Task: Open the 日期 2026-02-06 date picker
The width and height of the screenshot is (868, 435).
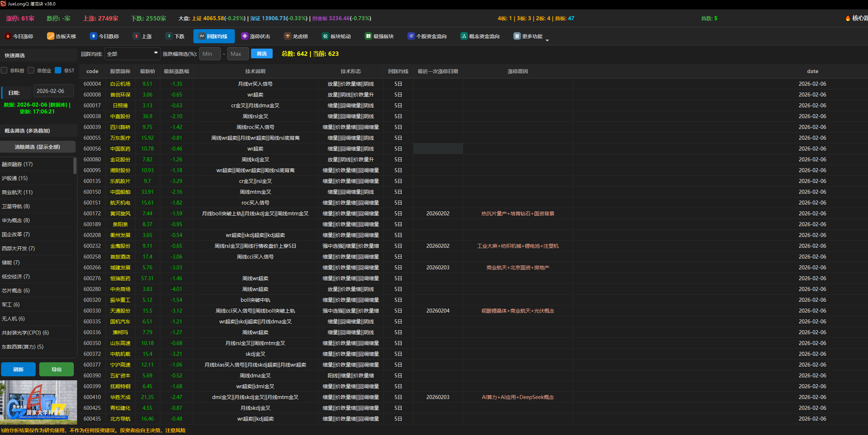Action: tap(53, 91)
